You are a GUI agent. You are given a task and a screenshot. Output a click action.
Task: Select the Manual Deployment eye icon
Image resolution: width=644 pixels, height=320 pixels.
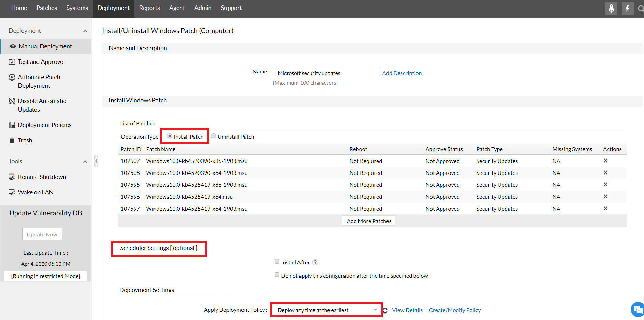13,46
